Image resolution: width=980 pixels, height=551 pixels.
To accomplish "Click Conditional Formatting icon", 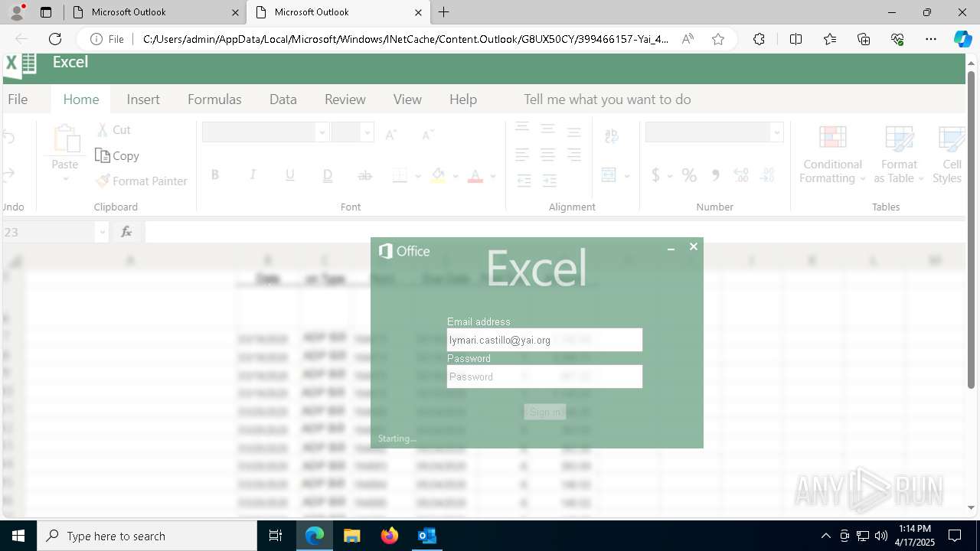I will [x=832, y=137].
